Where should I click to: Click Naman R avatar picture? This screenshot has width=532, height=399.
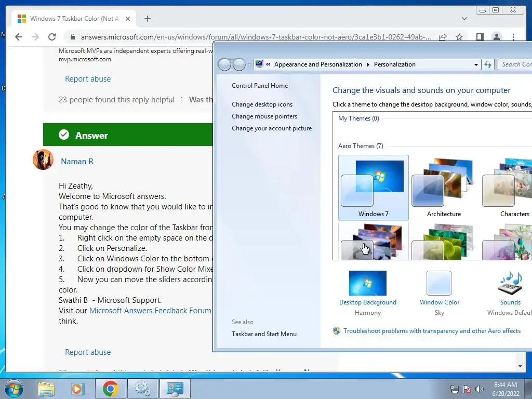(43, 159)
